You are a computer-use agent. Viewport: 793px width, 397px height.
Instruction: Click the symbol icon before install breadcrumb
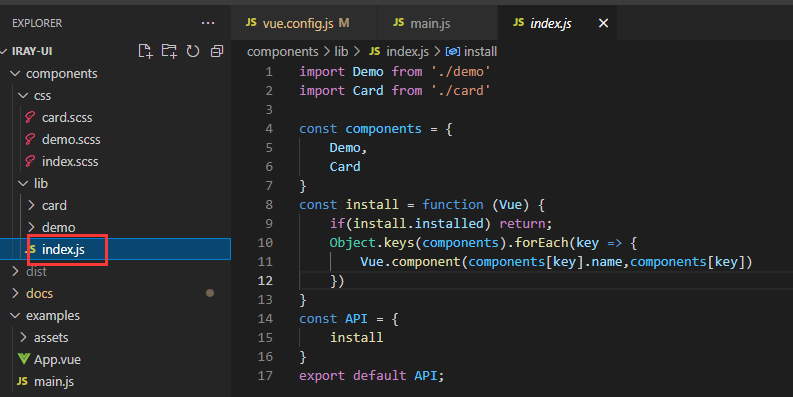click(453, 52)
